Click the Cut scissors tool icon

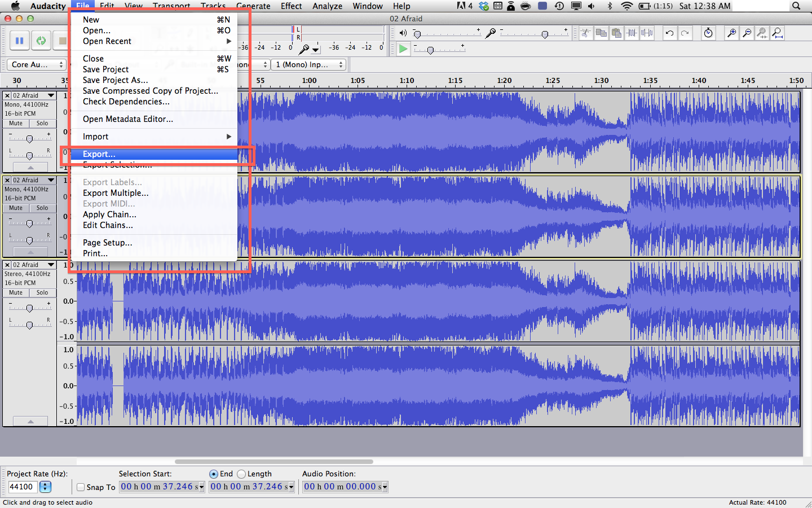(586, 33)
